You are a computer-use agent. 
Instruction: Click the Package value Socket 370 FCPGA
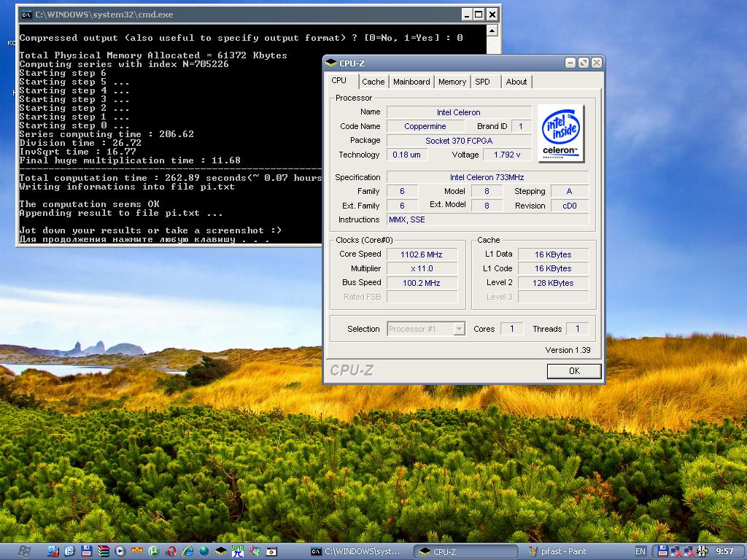point(459,141)
